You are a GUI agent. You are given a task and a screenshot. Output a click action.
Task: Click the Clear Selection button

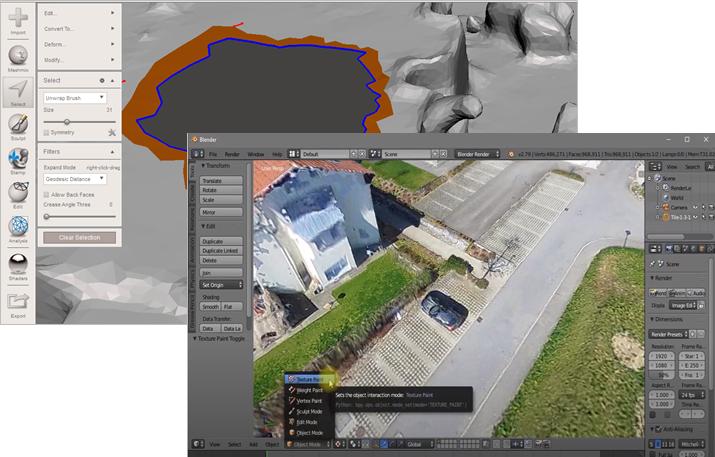(79, 238)
